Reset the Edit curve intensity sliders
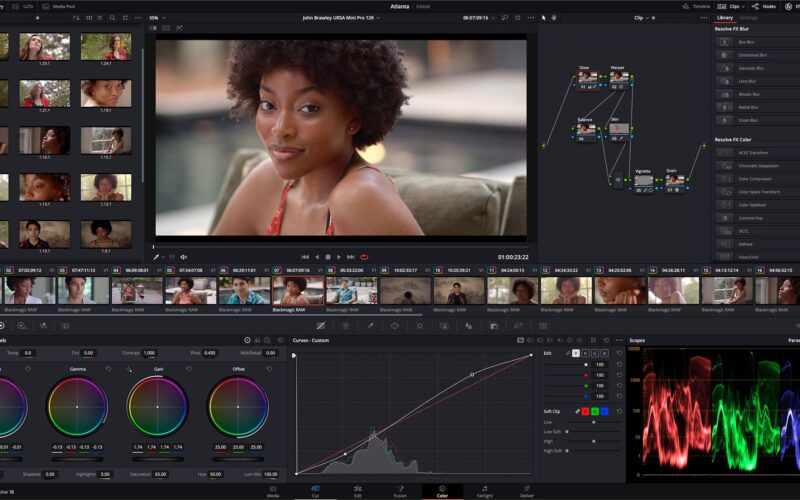 [619, 353]
